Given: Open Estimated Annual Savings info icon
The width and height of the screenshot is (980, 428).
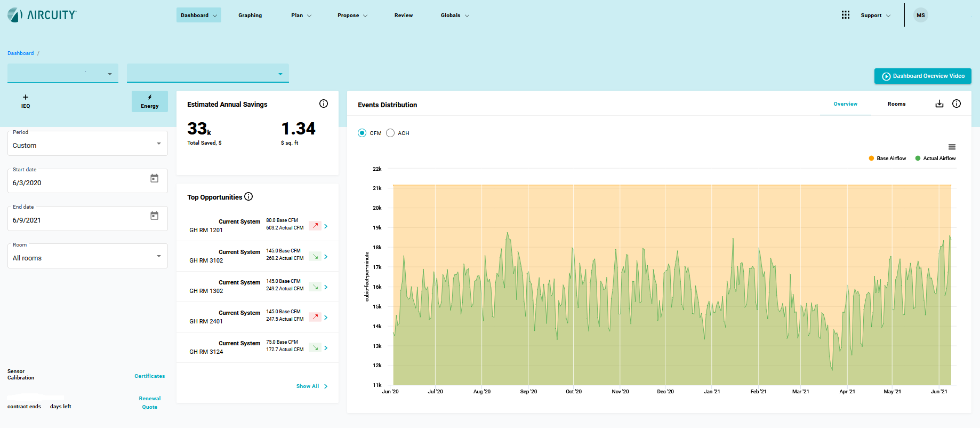Looking at the screenshot, I should tap(324, 104).
